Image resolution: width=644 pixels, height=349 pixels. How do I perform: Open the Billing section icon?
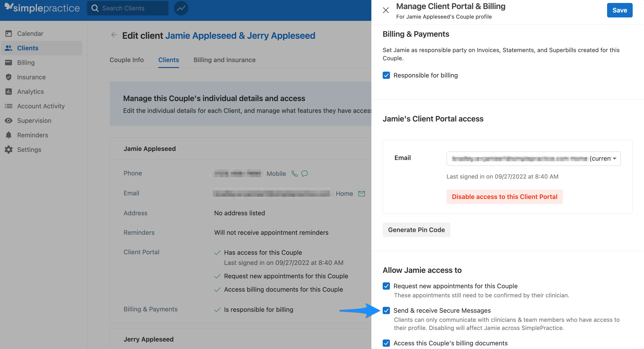pyautogui.click(x=9, y=62)
